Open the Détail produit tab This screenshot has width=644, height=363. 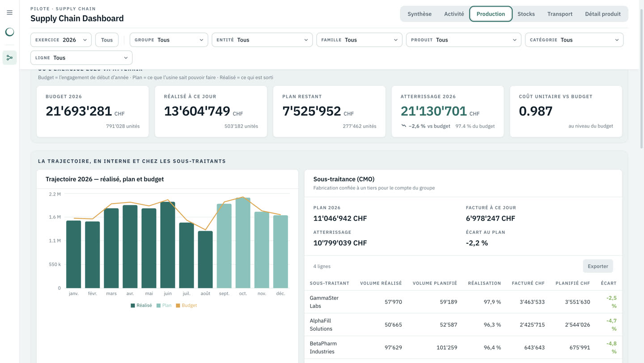603,14
